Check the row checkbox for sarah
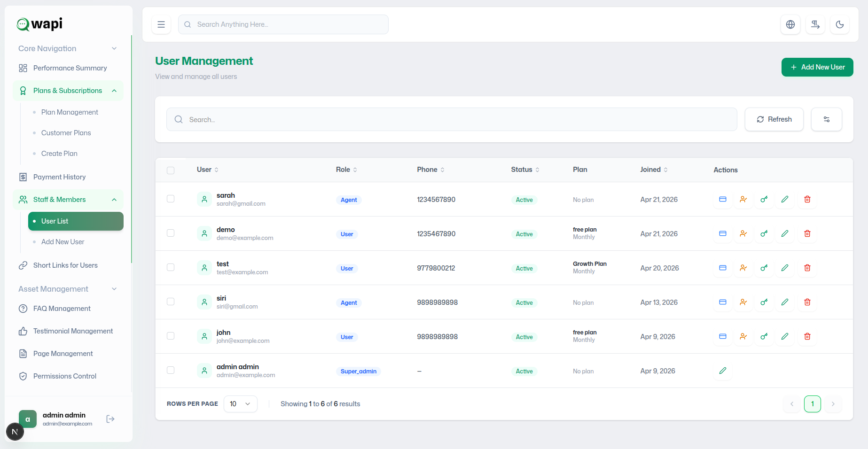Screen dimensions: 868x449 171,199
